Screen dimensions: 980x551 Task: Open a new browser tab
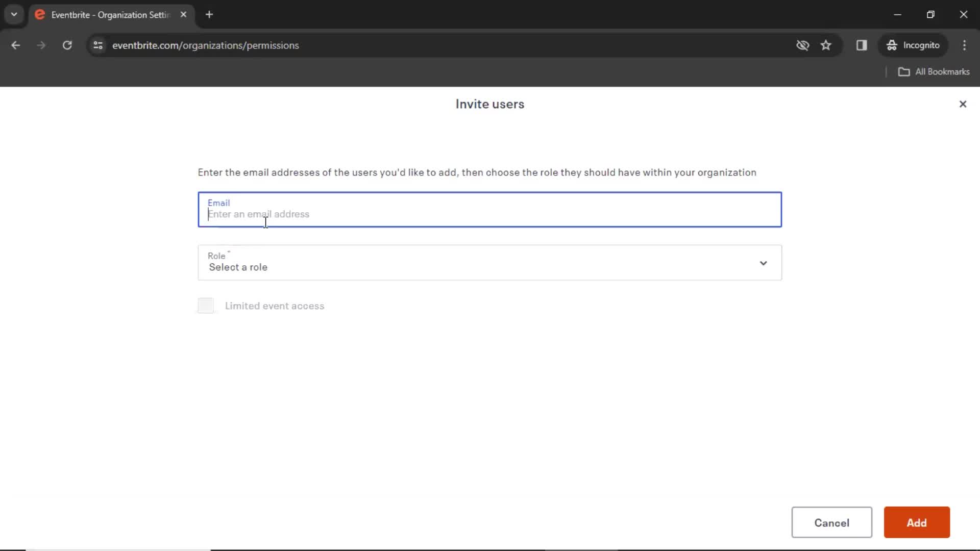(209, 15)
